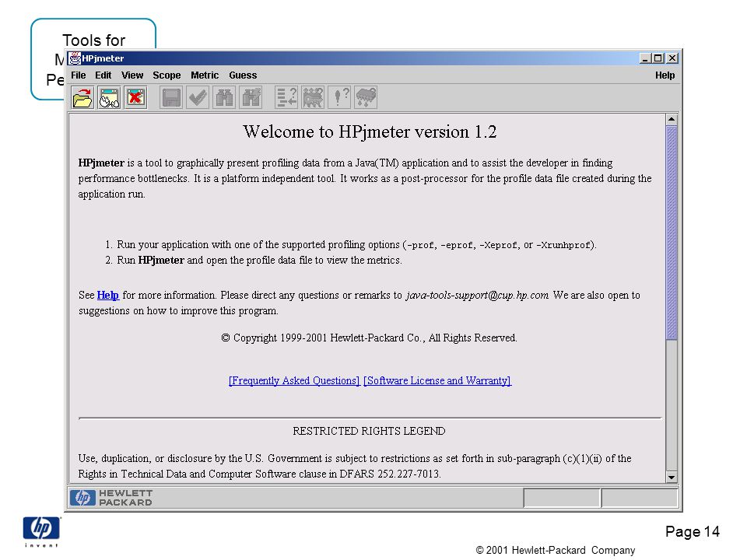Click the vertical scrollbar thumb
Screen dimensions: 747x560
[x=672, y=233]
